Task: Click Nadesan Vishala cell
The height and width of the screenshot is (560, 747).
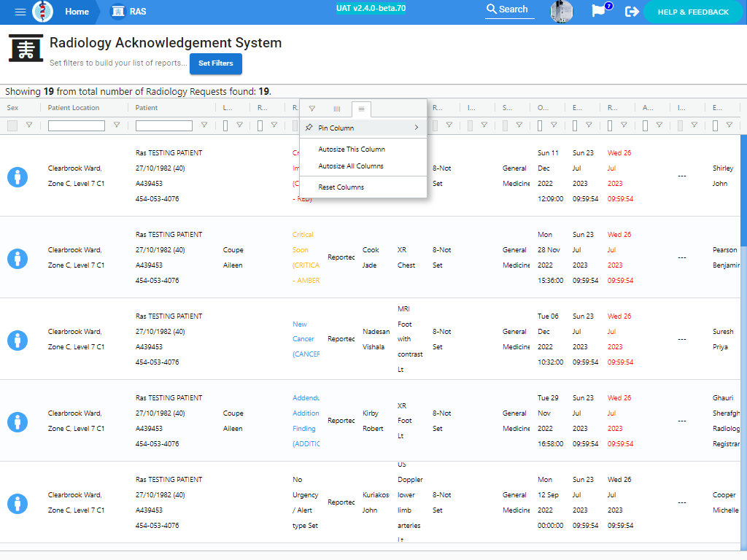Action: [376, 339]
